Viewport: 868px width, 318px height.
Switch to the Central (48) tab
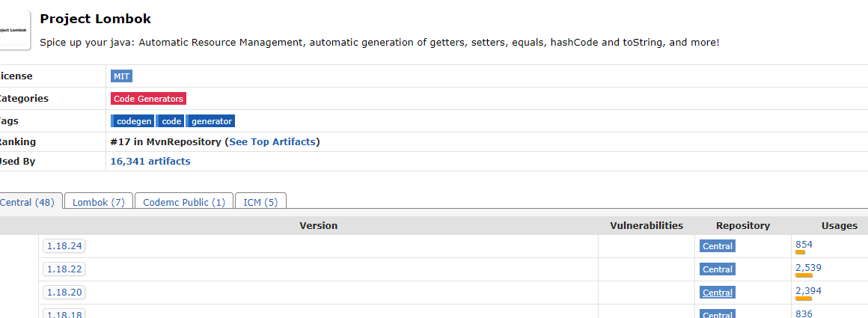click(x=28, y=202)
